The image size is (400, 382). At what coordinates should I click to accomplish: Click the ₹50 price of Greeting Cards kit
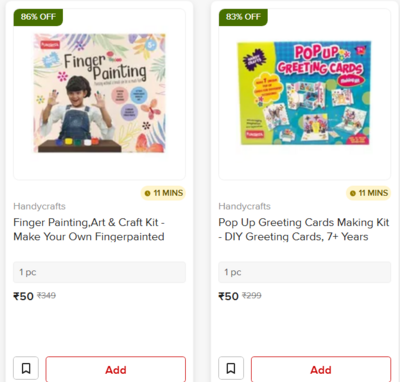click(x=228, y=296)
